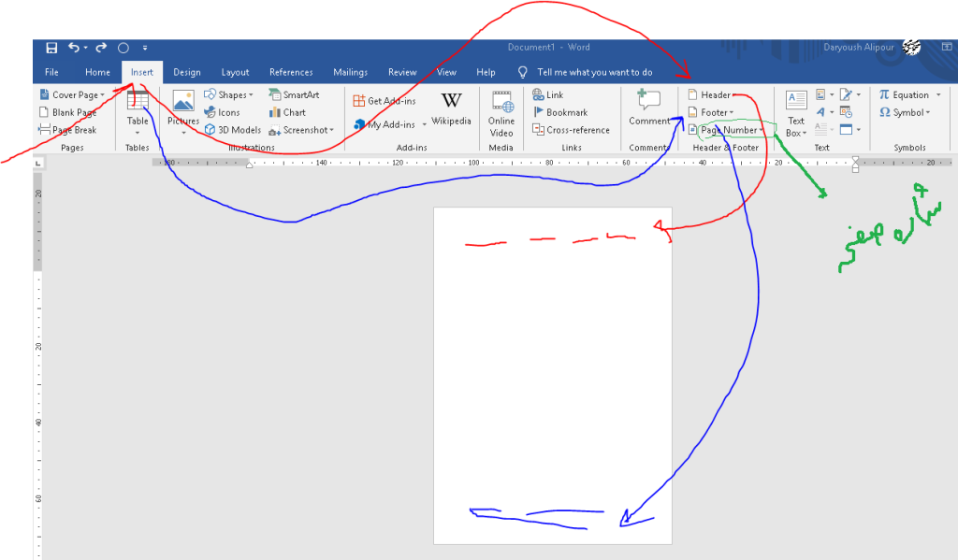Insert a Page Break

coord(67,130)
